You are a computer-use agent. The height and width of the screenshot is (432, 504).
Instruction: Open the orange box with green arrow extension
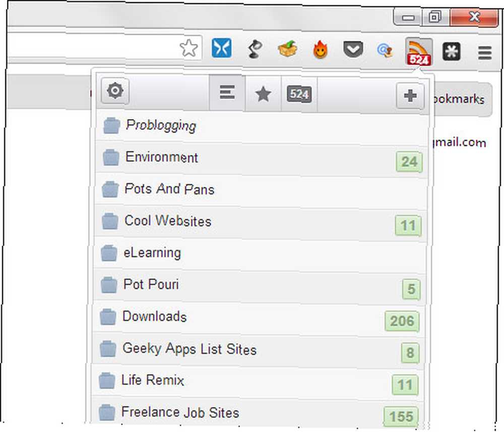click(x=287, y=49)
